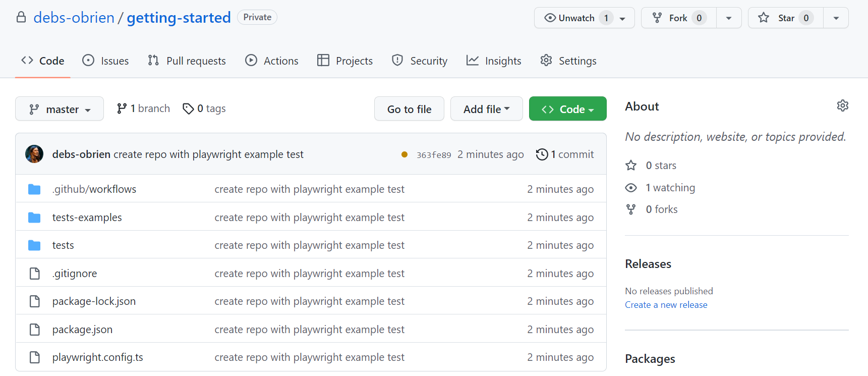
Task: Go to the Projects tab
Action: (345, 61)
